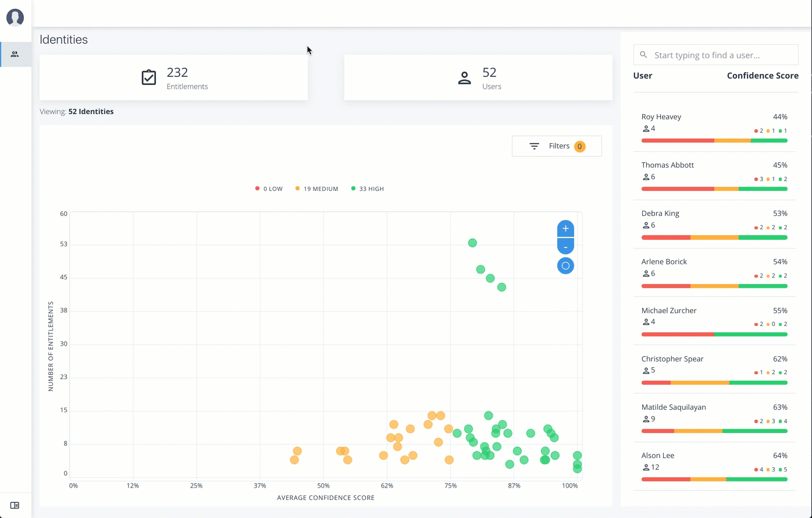812x518 pixels.
Task: Click the user avatar profile icon
Action: click(x=15, y=17)
